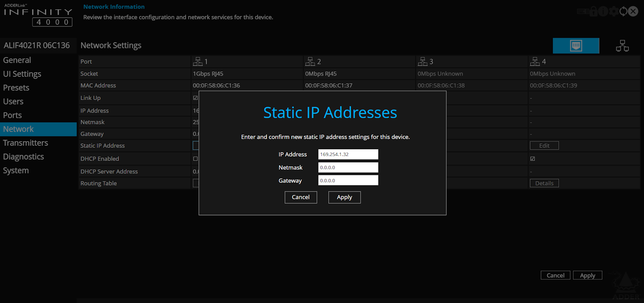Click MAC address 00:0F:58:06:C1:39
644x303 pixels.
click(x=554, y=85)
